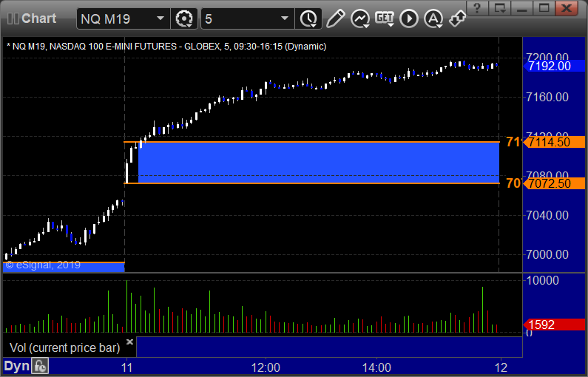Select the orange price marker 7072.50
This screenshot has height=377, width=588.
(x=554, y=183)
